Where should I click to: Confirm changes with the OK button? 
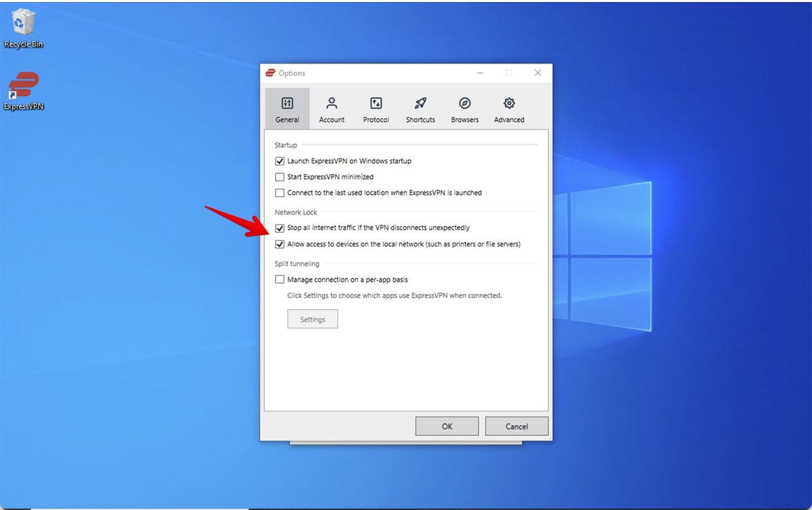[x=447, y=426]
